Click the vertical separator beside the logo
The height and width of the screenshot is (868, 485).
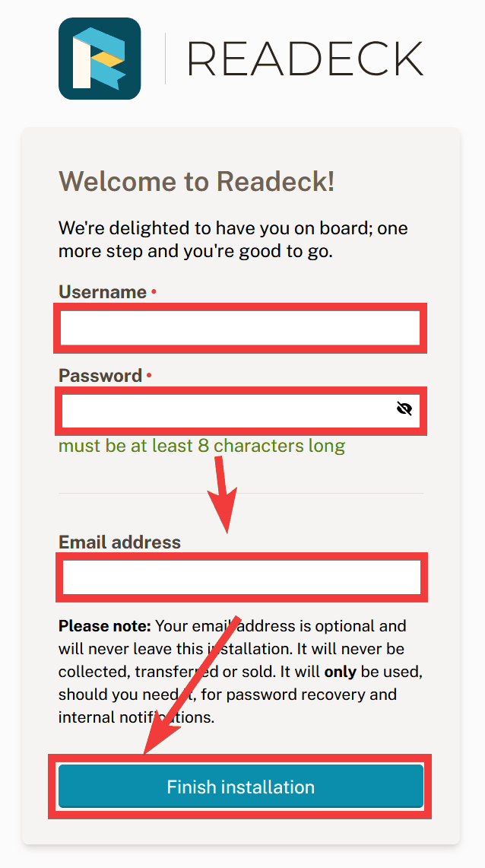(x=165, y=59)
